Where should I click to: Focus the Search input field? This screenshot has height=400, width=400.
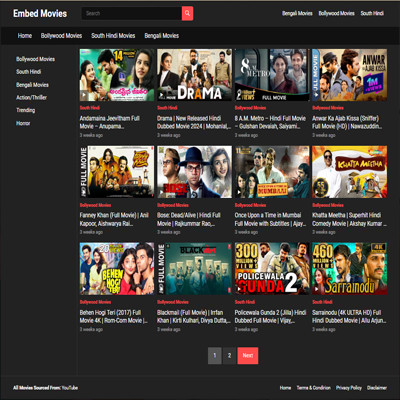(x=132, y=13)
